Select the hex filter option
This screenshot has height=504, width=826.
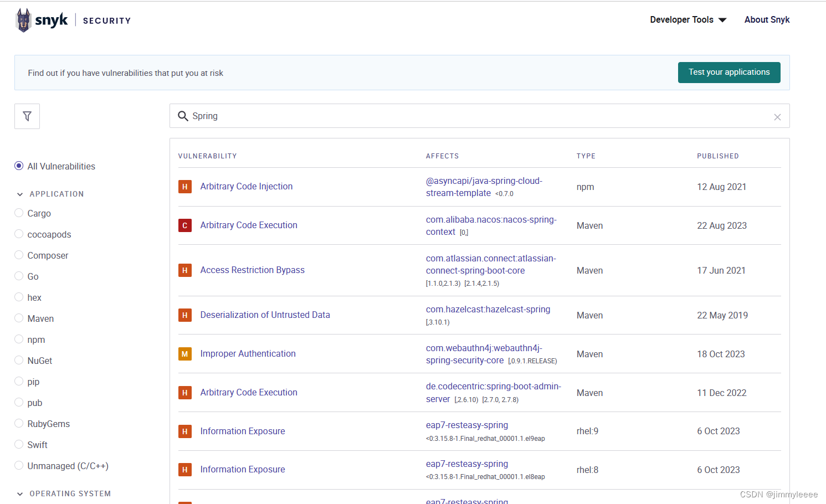tap(19, 297)
